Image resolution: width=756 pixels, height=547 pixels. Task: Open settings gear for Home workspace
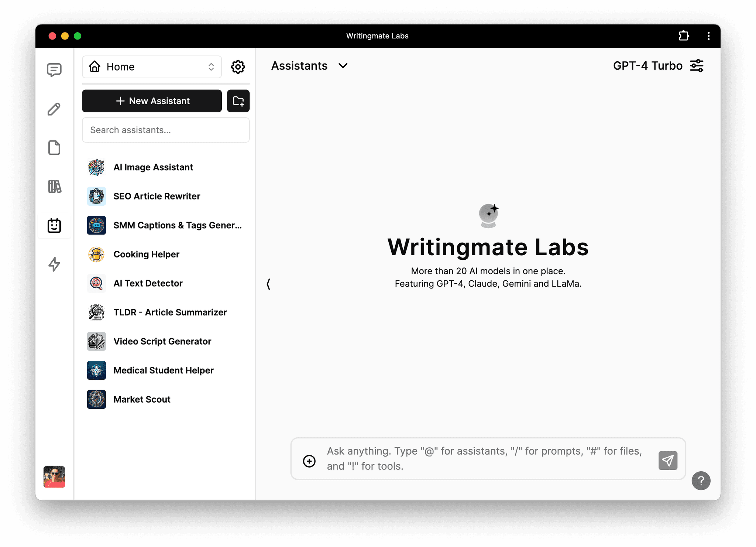click(x=238, y=66)
